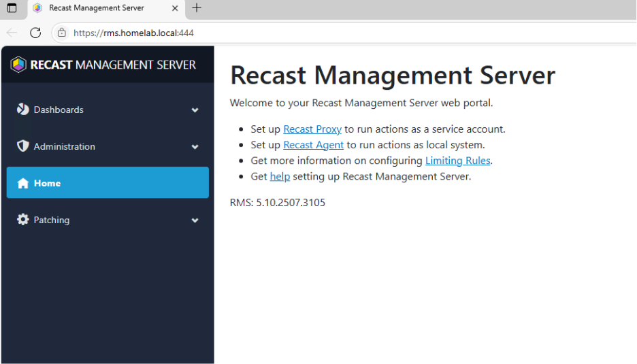This screenshot has height=364, width=637.
Task: Click the welcome message text
Action: pos(361,103)
